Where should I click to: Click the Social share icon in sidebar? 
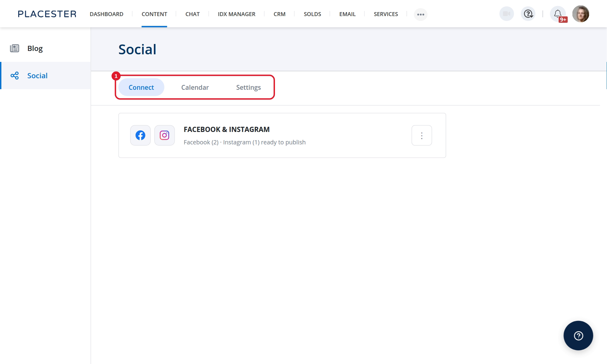click(x=15, y=76)
